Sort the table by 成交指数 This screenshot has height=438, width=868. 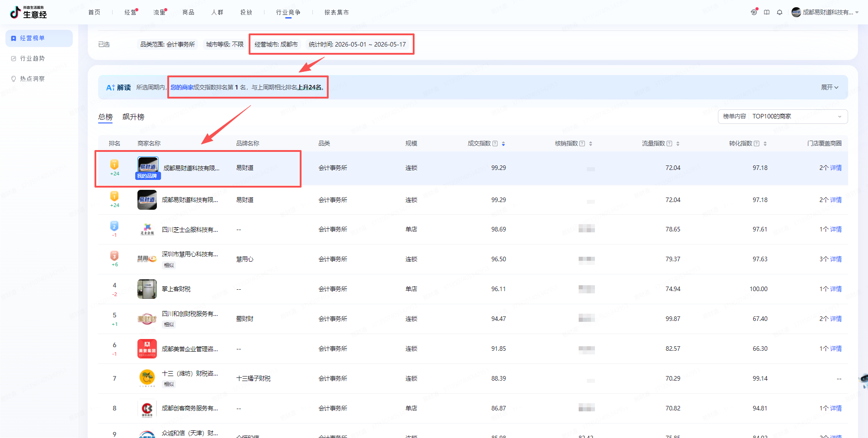click(503, 144)
